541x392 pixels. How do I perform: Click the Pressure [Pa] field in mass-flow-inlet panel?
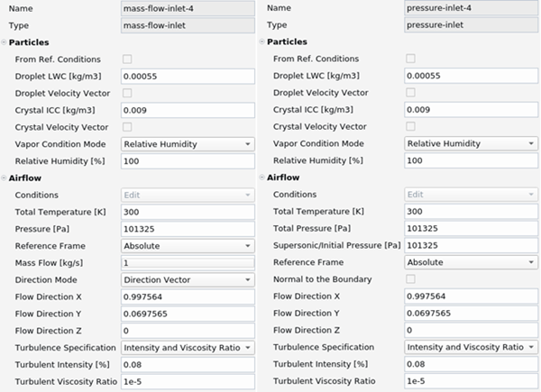click(x=188, y=229)
